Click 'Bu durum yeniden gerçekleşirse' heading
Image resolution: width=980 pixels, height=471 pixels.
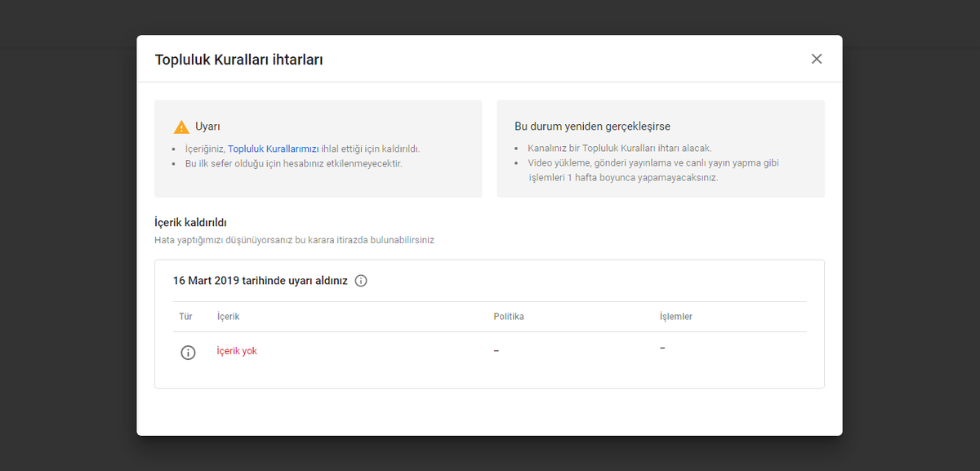pyautogui.click(x=592, y=127)
